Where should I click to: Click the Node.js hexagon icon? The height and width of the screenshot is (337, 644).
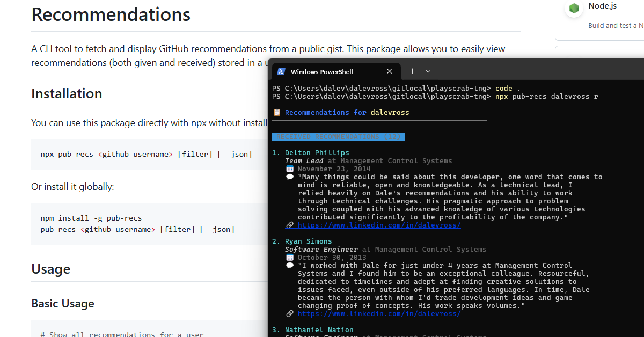click(575, 8)
